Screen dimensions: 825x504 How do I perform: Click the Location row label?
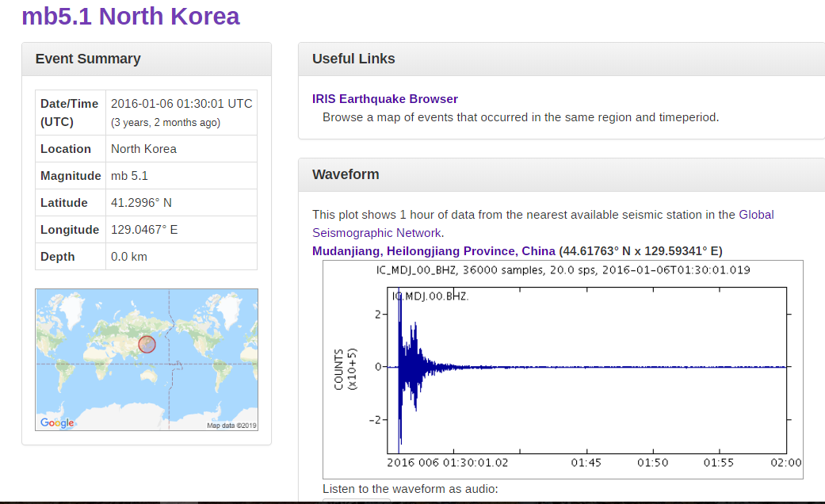[x=66, y=149]
